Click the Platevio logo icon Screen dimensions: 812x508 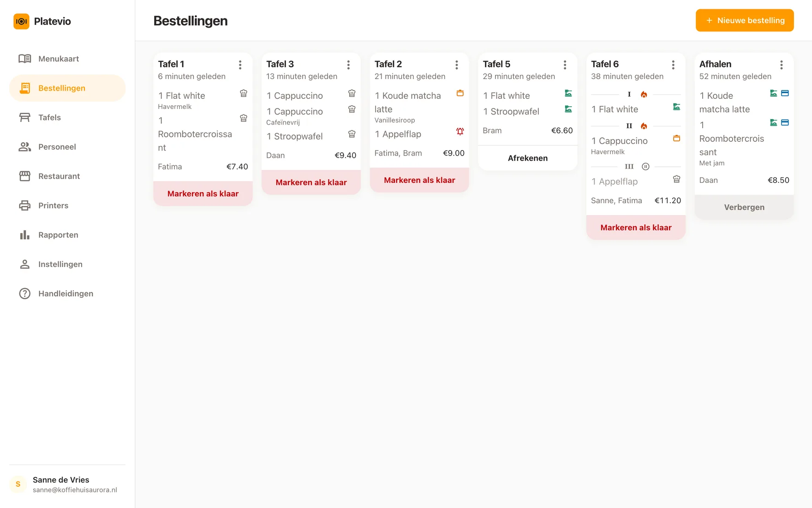click(21, 21)
